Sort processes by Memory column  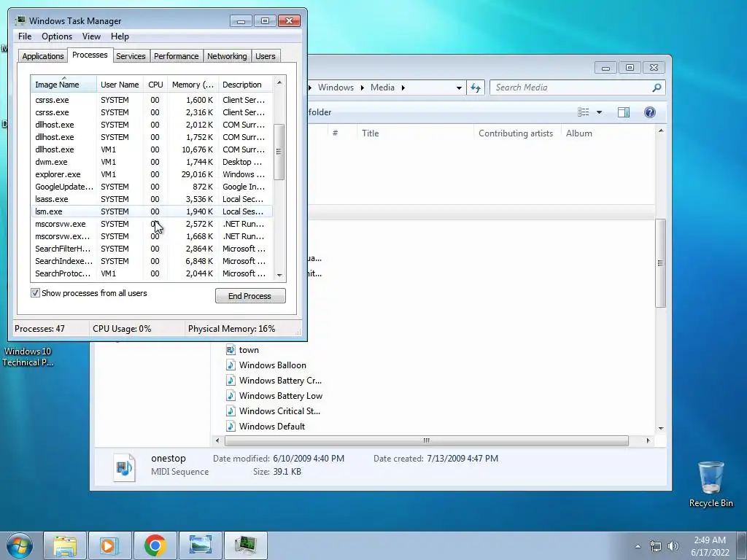[193, 85]
